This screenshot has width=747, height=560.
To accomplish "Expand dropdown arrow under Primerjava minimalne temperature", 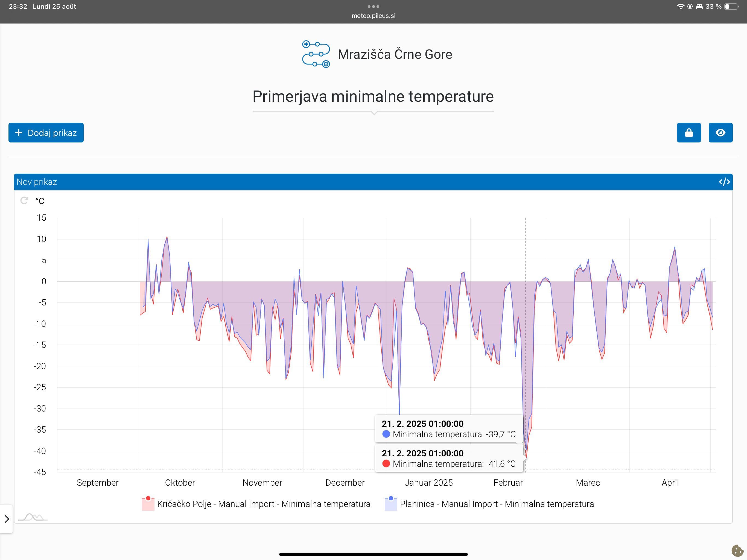I will coord(373,113).
